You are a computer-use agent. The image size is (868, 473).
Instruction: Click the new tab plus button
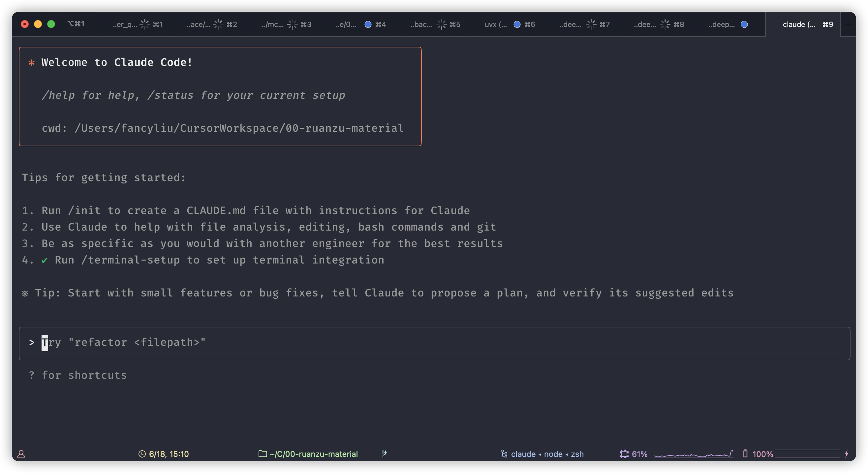click(x=848, y=24)
